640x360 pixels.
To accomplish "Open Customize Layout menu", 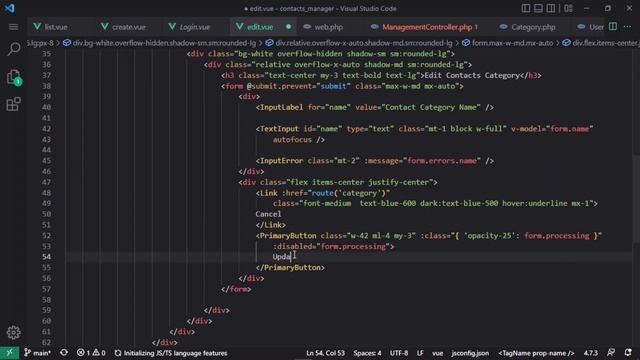I will click(x=568, y=8).
